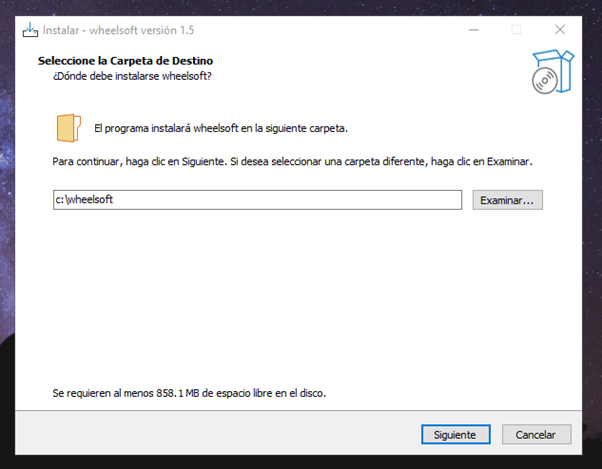Open the Examinar folder browser
This screenshot has height=469, width=602.
tap(508, 200)
